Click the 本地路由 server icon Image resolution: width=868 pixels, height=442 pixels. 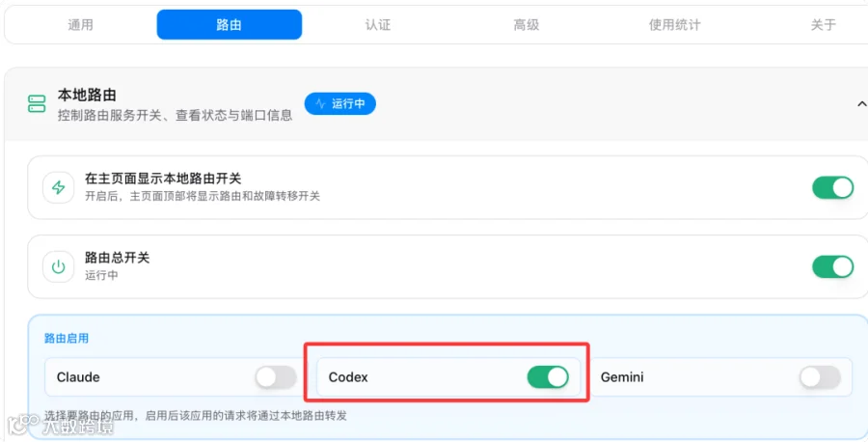pyautogui.click(x=37, y=103)
